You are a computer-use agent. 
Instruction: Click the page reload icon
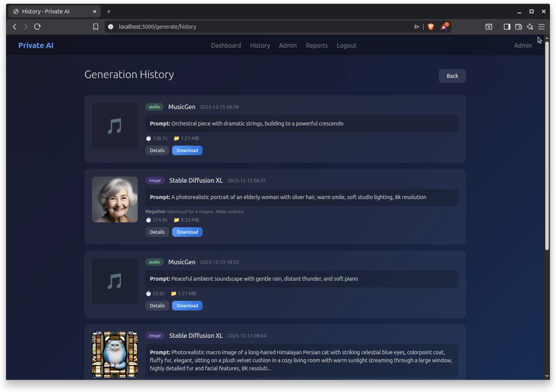point(37,27)
